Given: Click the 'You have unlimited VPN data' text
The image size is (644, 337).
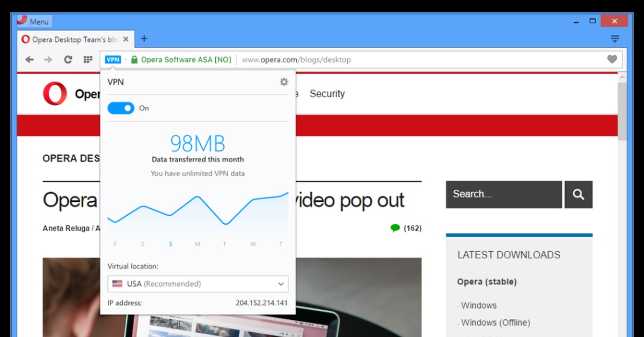Looking at the screenshot, I should pyautogui.click(x=197, y=173).
